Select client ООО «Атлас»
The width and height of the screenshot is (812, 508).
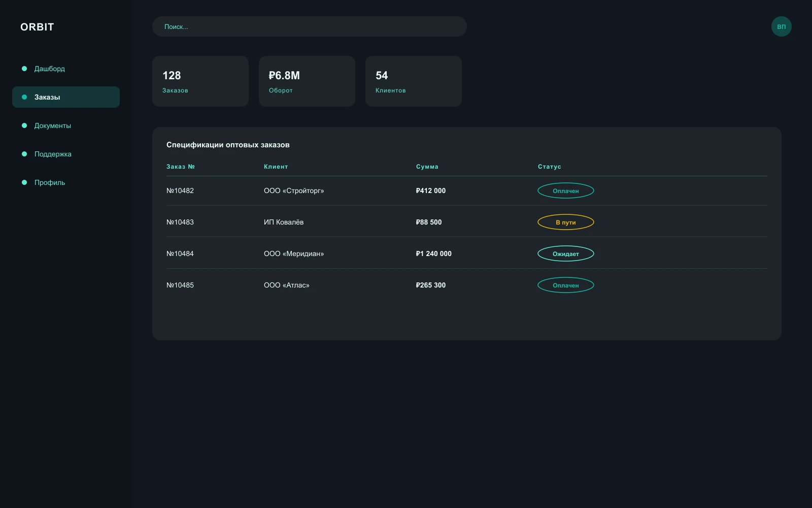point(287,285)
